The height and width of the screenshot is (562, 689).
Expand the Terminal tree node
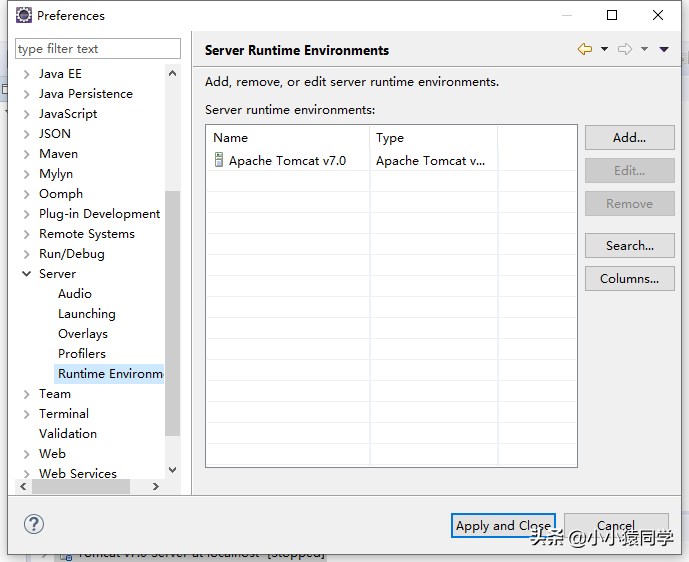tap(27, 414)
